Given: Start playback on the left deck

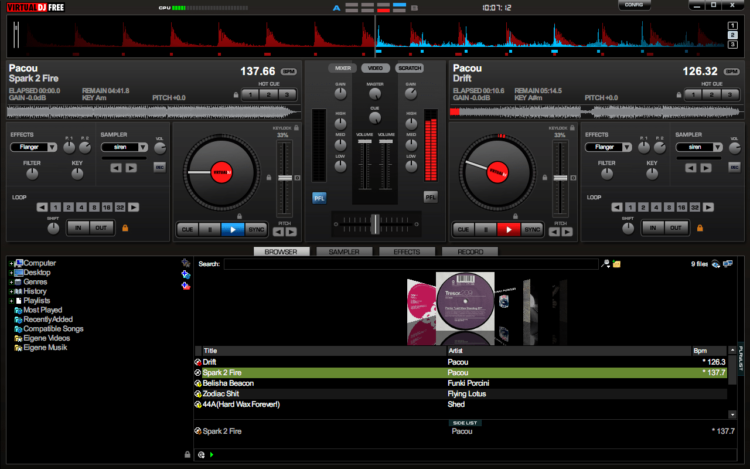Looking at the screenshot, I should (232, 229).
